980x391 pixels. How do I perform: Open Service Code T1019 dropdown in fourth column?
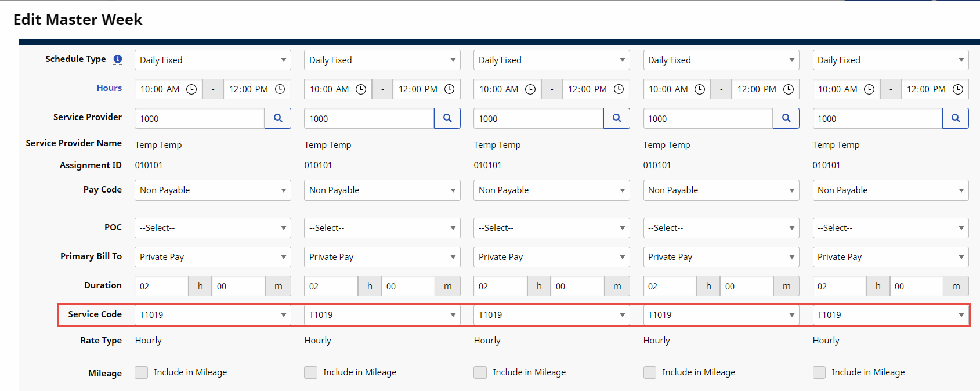click(x=721, y=315)
